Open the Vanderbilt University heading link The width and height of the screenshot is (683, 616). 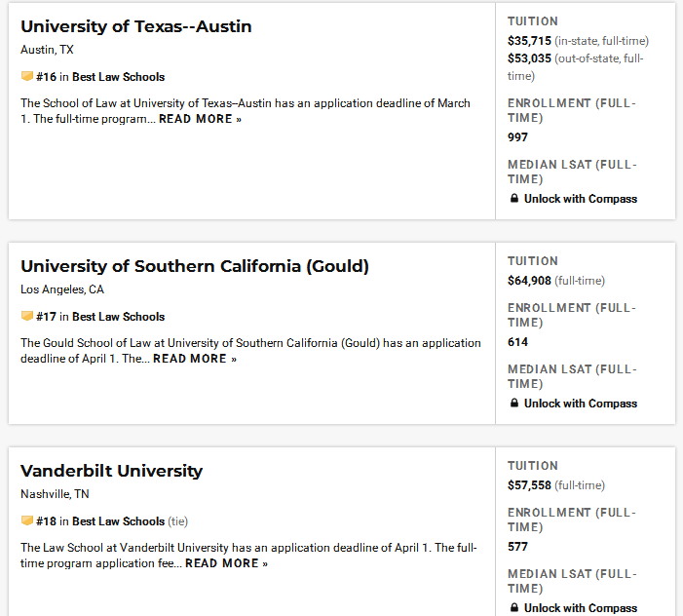click(111, 471)
